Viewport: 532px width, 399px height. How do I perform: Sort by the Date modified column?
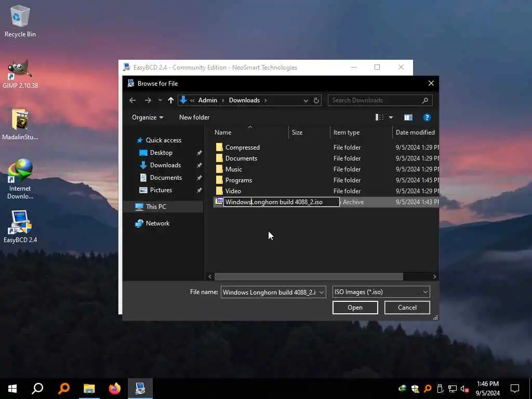[416, 132]
